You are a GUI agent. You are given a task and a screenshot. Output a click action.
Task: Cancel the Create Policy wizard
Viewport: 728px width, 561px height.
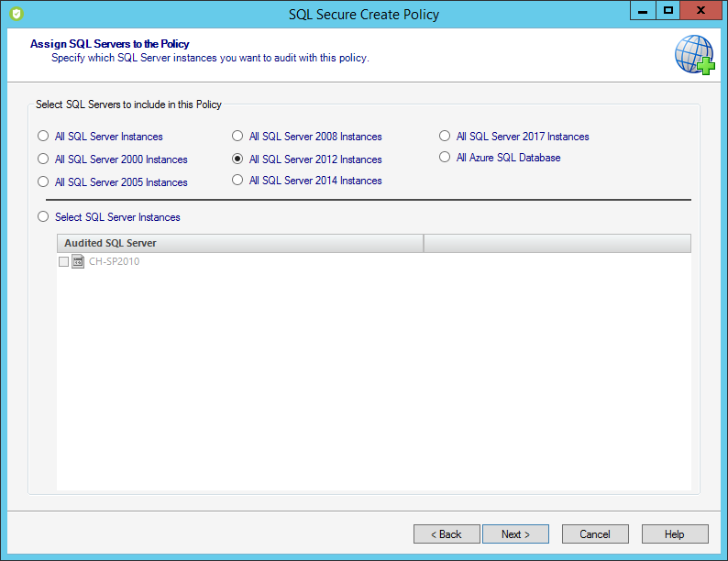[595, 534]
